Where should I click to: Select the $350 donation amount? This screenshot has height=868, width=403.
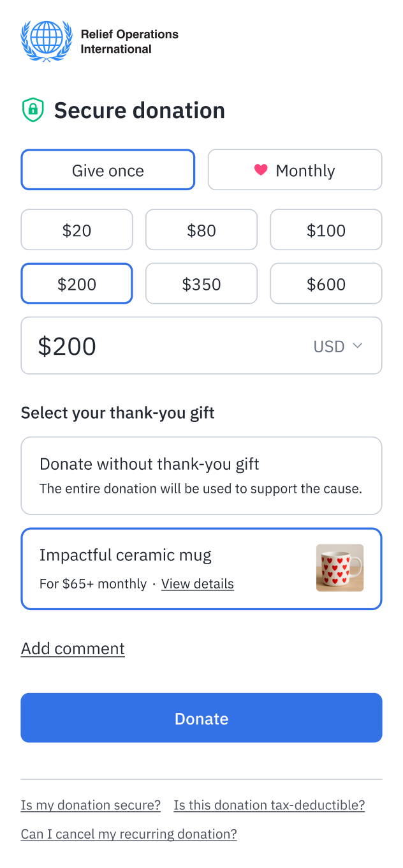201,283
